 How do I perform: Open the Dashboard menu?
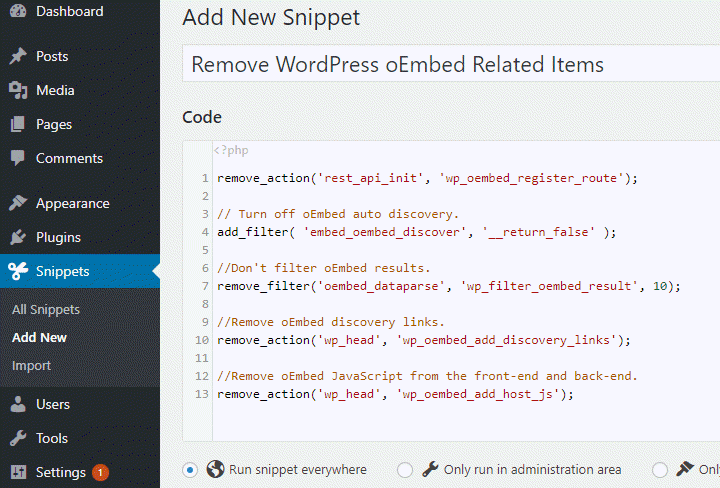tap(80, 11)
